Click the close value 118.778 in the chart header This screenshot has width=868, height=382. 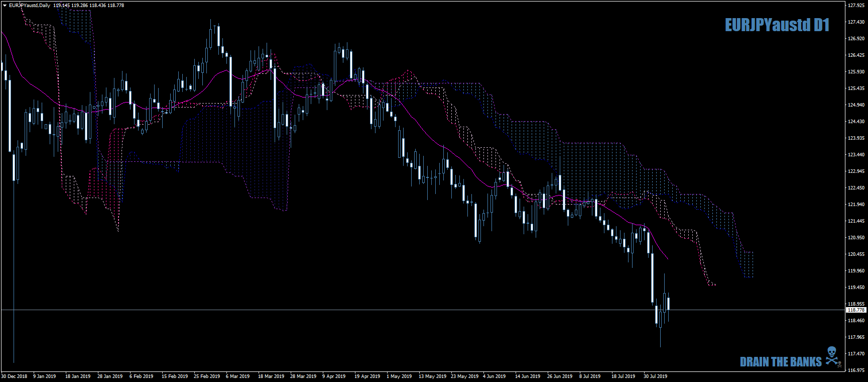pyautogui.click(x=116, y=6)
